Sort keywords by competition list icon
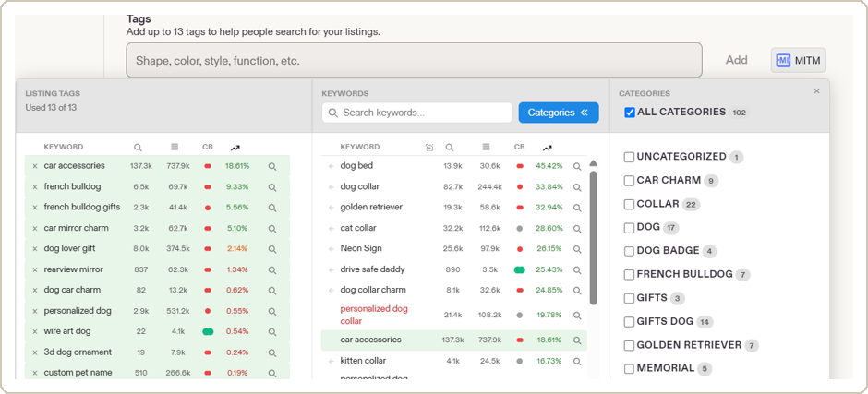 pyautogui.click(x=486, y=148)
